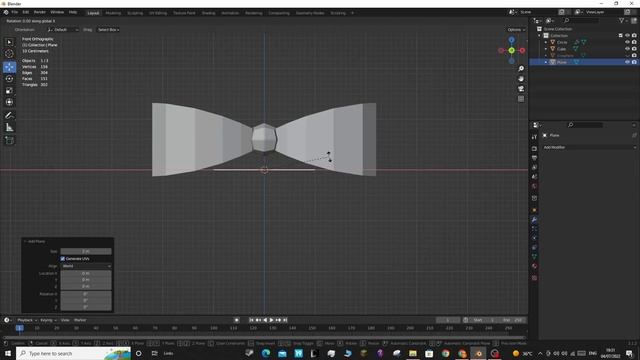Screen dimensions: 640x360
Task: Select the Measure tool
Action: pyautogui.click(x=9, y=128)
